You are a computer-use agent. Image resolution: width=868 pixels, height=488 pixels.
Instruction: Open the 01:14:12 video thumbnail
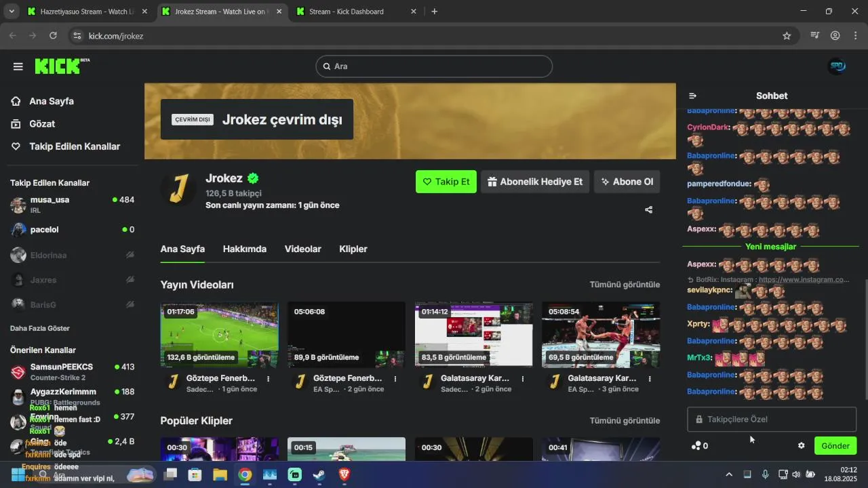[473, 335]
